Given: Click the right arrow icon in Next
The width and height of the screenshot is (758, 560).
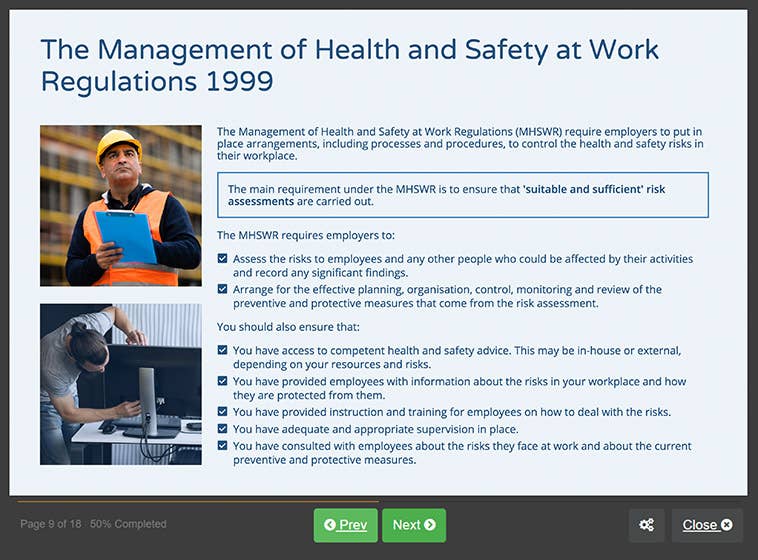Looking at the screenshot, I should (x=430, y=525).
